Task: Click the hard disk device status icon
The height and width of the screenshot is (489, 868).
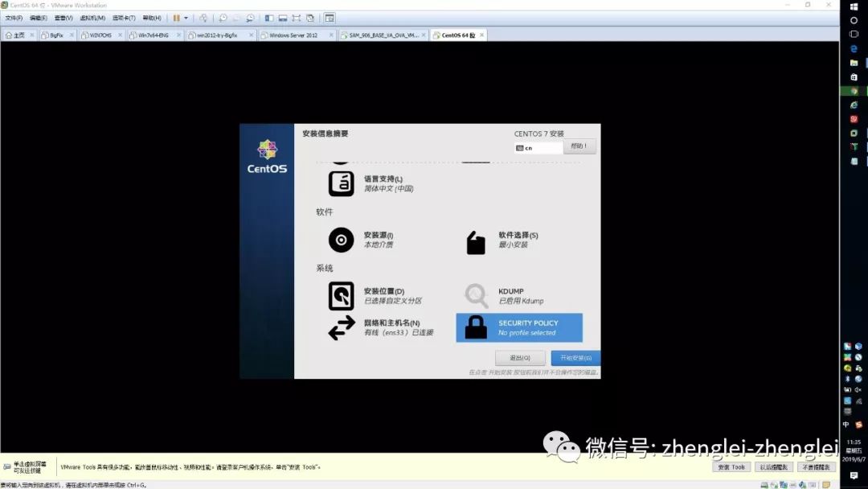Action: (x=764, y=485)
